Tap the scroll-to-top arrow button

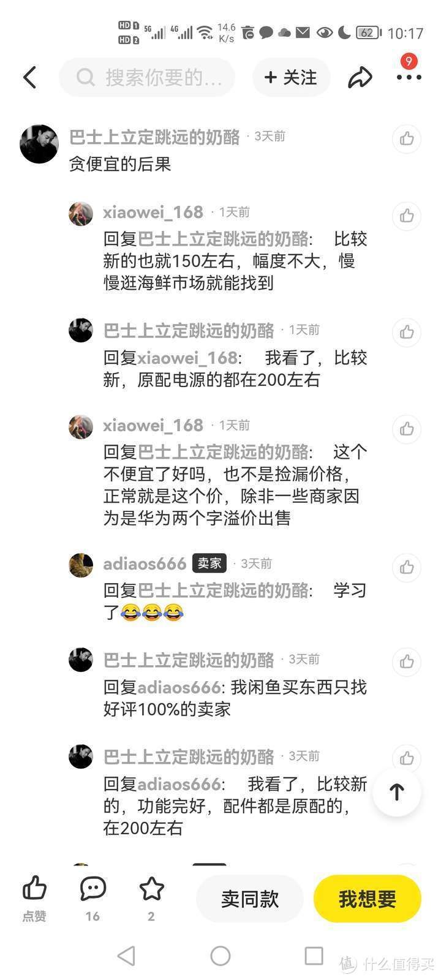point(397,792)
